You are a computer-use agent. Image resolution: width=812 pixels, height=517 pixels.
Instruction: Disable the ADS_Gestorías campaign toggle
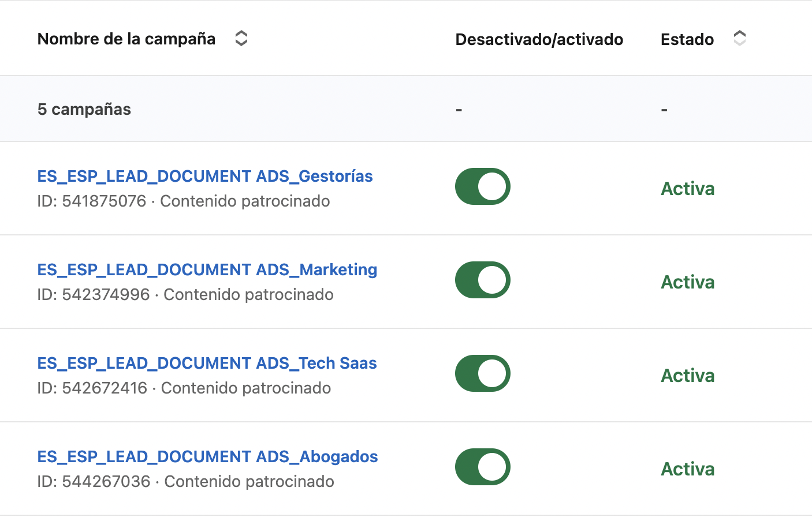[483, 186]
